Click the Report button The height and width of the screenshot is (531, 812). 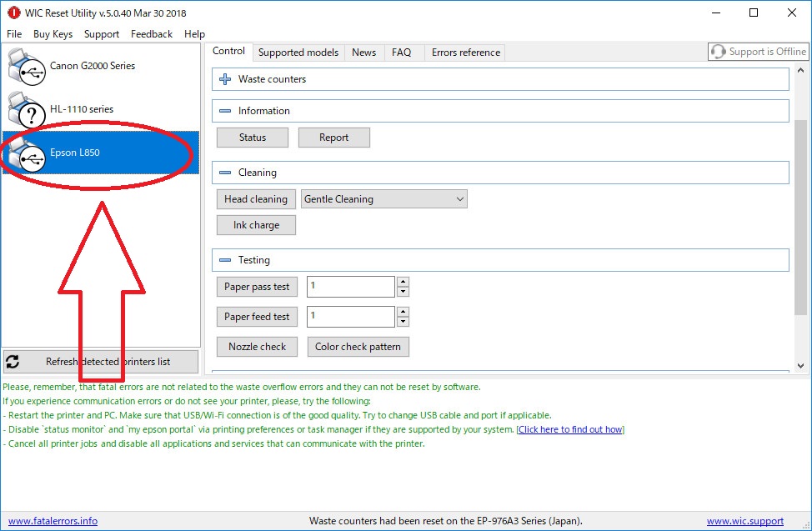(x=334, y=138)
